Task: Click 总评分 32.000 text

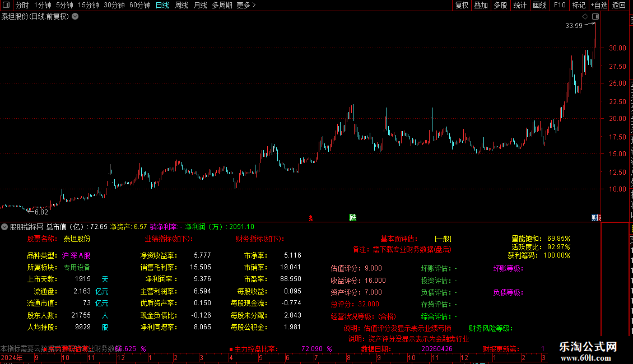Action: tap(355, 304)
